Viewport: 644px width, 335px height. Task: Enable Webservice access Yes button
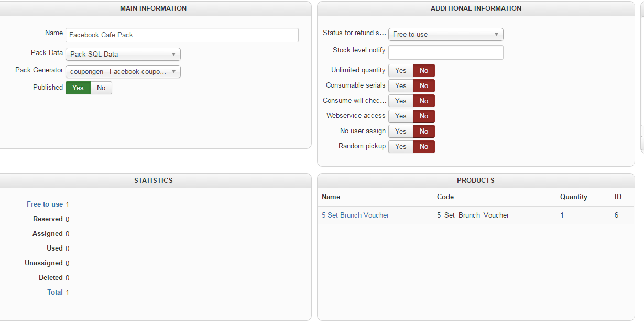pos(400,116)
